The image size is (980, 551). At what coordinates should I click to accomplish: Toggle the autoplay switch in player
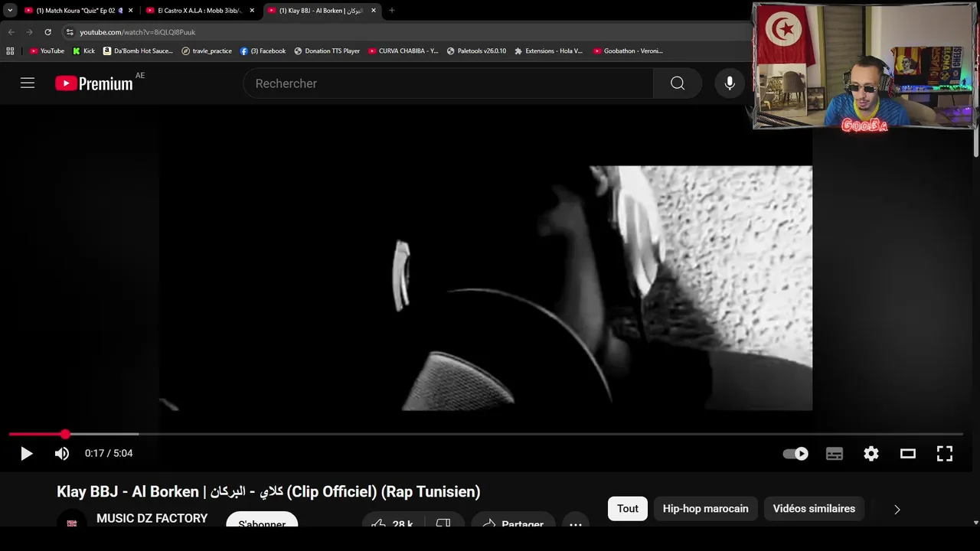coord(795,454)
